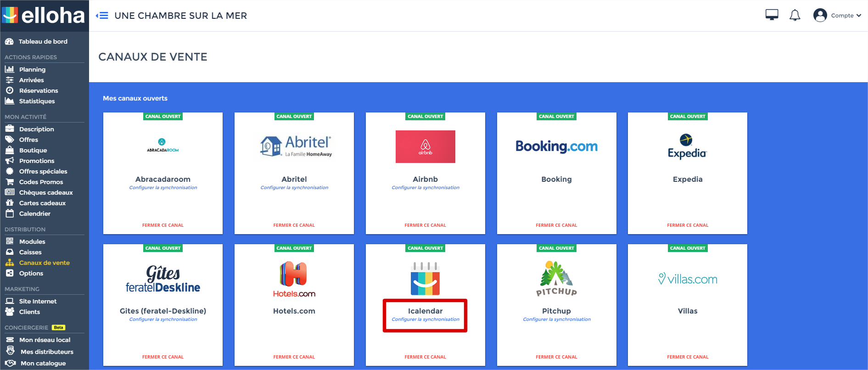Click the Arrivées icon
The width and height of the screenshot is (868, 370).
point(10,80)
